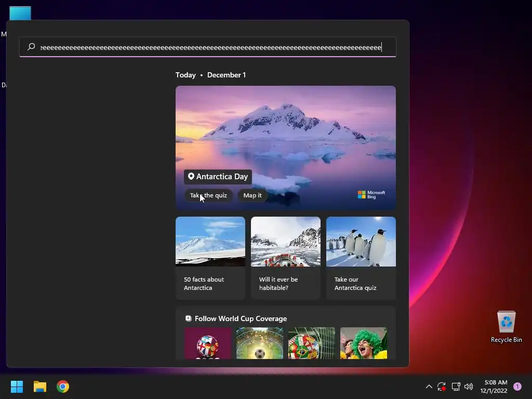Open 50 facts about Antarctica card
The height and width of the screenshot is (399, 532).
210,258
